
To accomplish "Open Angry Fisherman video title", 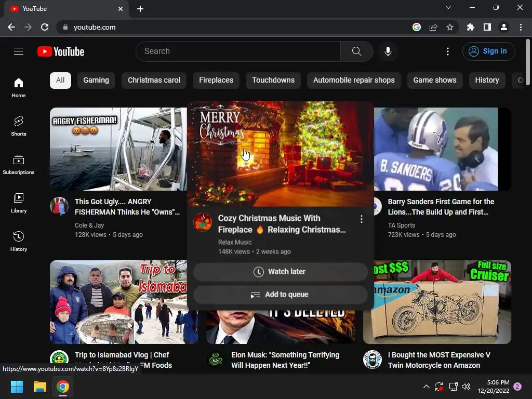I will coord(127,207).
